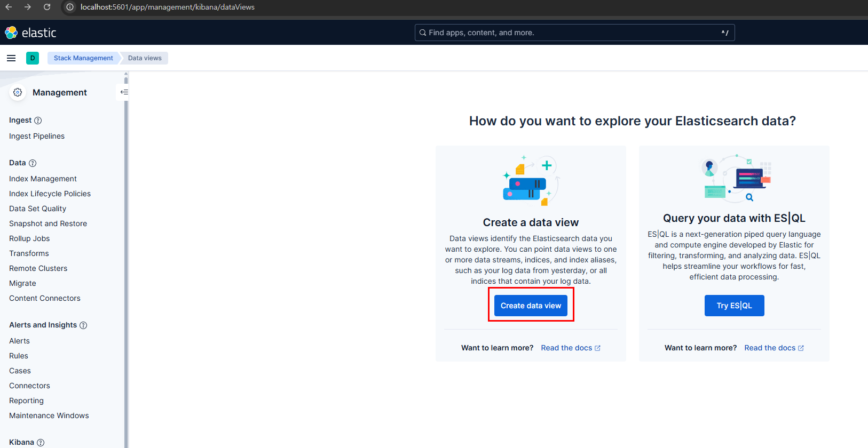The height and width of the screenshot is (448, 868).
Task: Open Index Lifecycle Policies
Action: 50,194
